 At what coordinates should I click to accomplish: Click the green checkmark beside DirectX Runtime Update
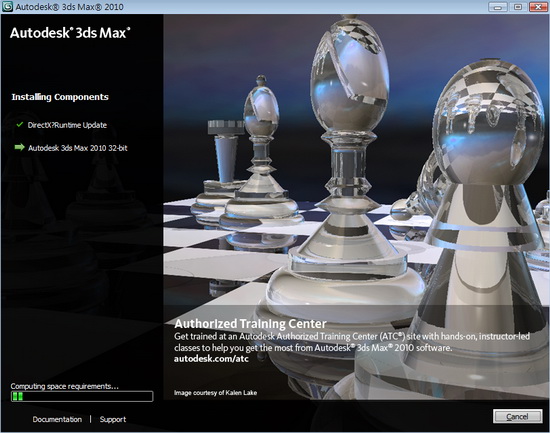click(x=20, y=124)
